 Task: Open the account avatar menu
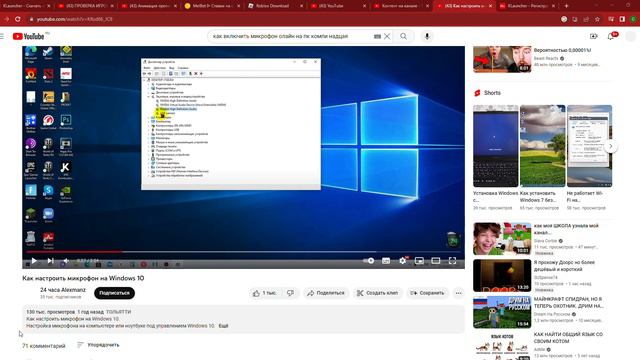coord(631,36)
